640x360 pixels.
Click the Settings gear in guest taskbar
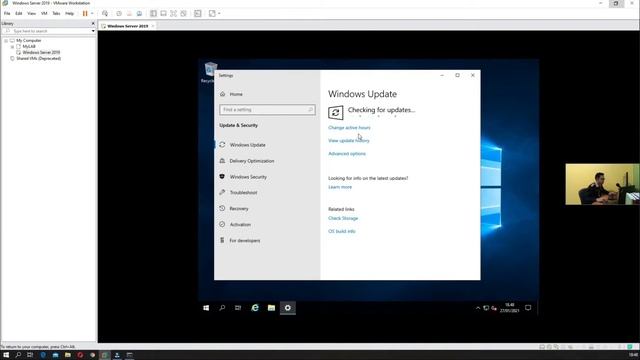click(288, 308)
